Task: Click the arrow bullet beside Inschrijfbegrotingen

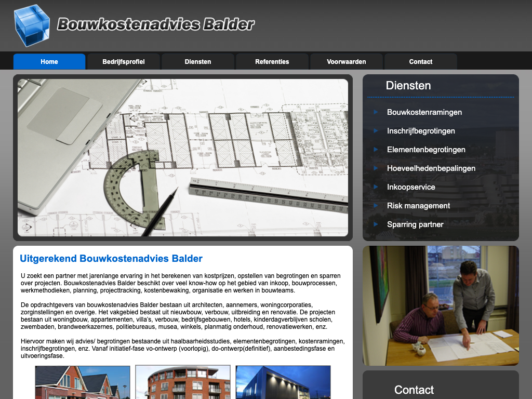Action: click(x=376, y=131)
